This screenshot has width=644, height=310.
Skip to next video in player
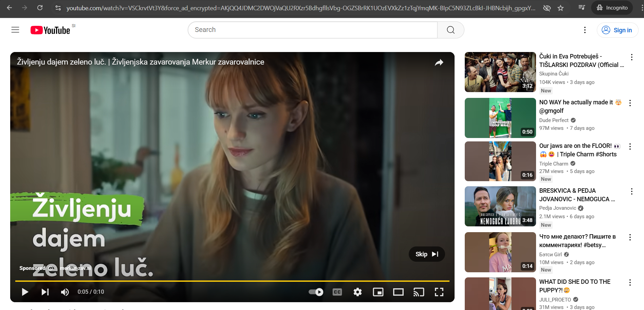pos(45,292)
